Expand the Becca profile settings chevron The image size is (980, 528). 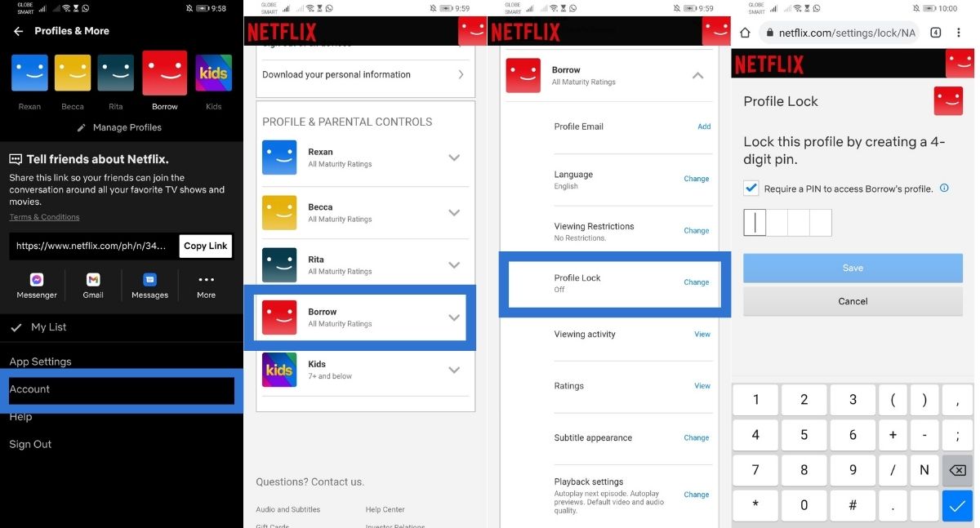[x=454, y=212]
